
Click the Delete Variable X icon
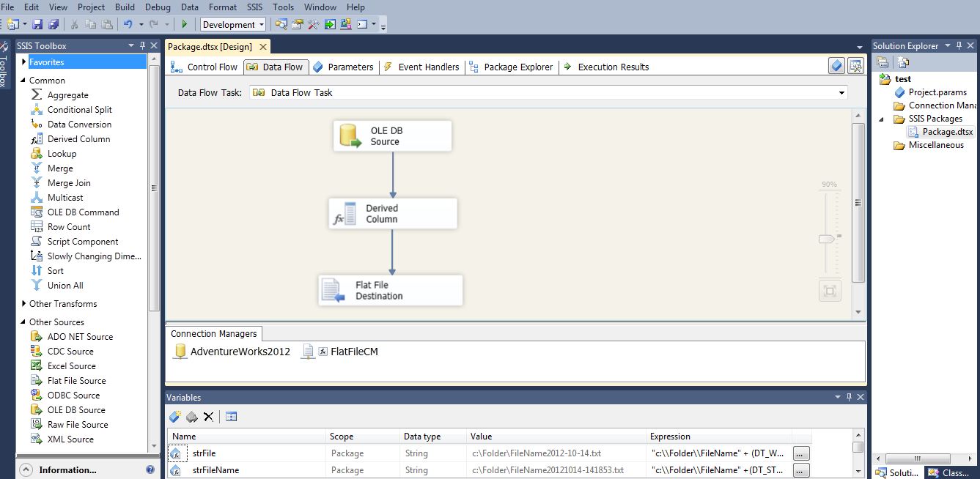(x=209, y=417)
